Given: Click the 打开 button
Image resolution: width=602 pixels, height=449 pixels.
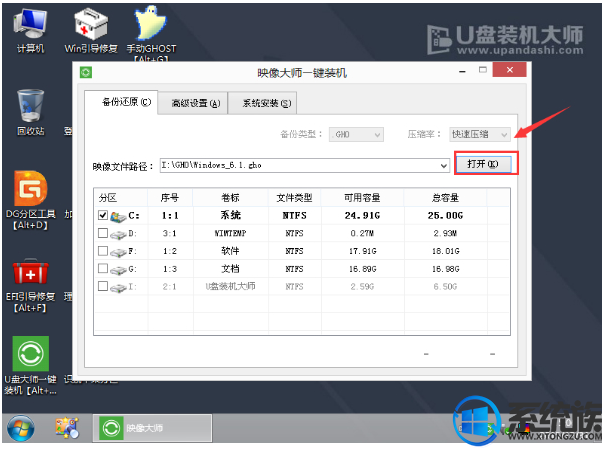Looking at the screenshot, I should tap(483, 164).
